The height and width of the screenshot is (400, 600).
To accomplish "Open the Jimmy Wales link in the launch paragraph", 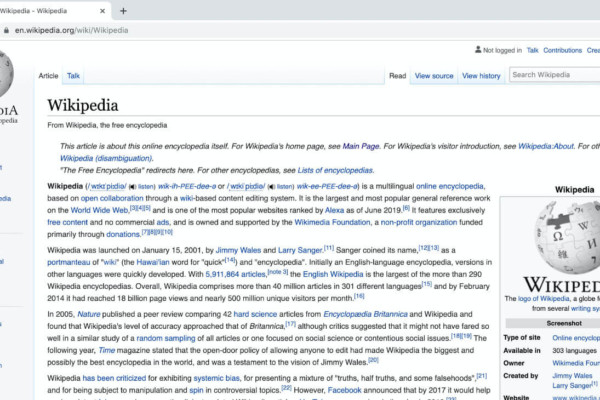I will pos(238,249).
